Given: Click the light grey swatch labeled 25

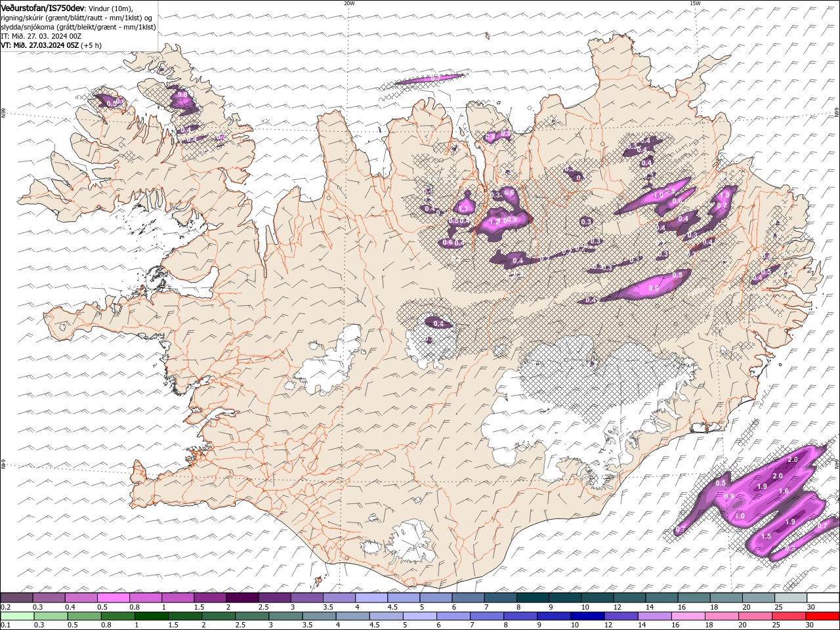Looking at the screenshot, I should pyautogui.click(x=791, y=598).
